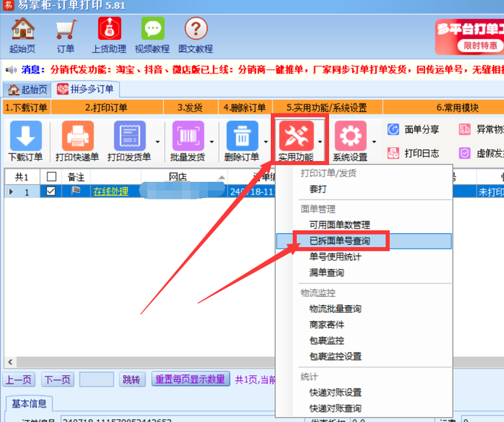Click the 实用功能 tools icon
Image resolution: width=504 pixels, height=422 pixels.
coord(296,136)
